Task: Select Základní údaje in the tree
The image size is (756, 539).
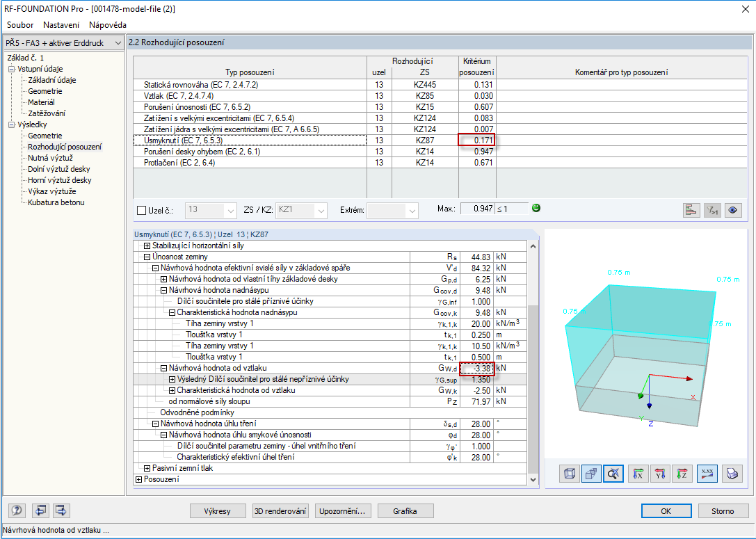Action: pyautogui.click(x=51, y=80)
